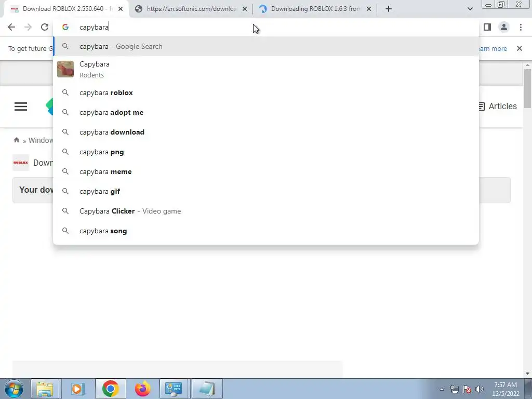Open Windows Media Player from taskbar

77,389
